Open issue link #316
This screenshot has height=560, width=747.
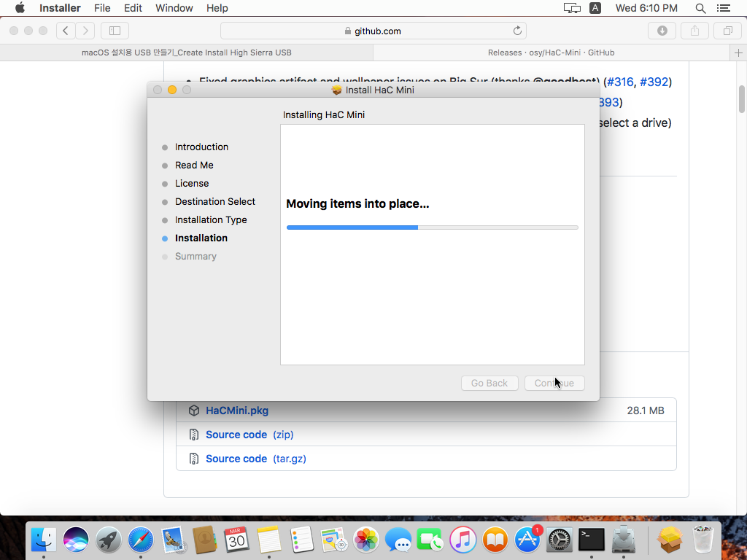click(620, 82)
